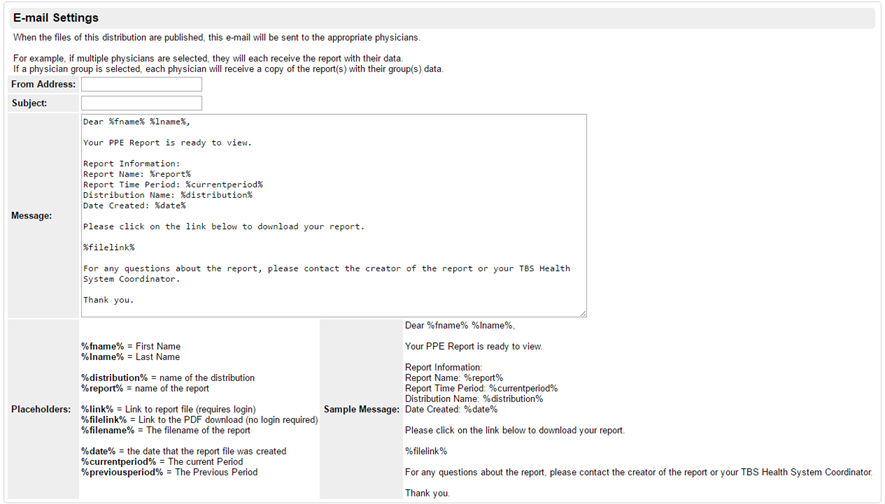Viewport: 885px width, 504px height.
Task: Click '%distribution% = name of the distribution' line
Action: (x=168, y=378)
